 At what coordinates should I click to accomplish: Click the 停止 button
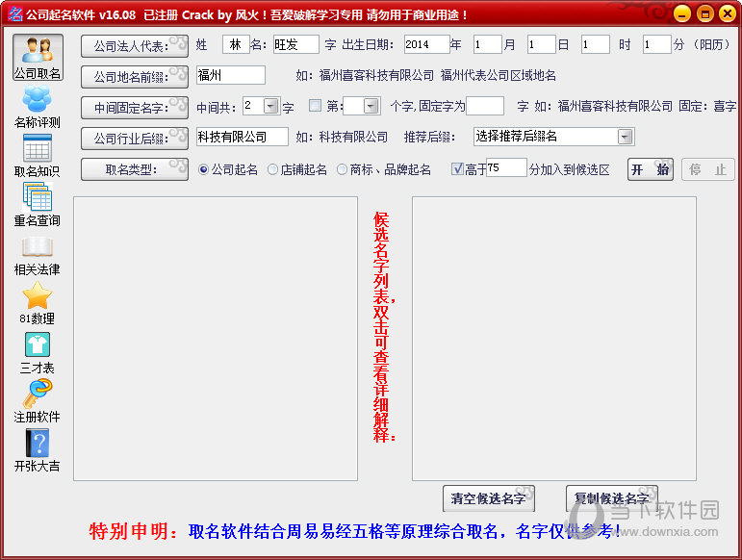point(708,169)
